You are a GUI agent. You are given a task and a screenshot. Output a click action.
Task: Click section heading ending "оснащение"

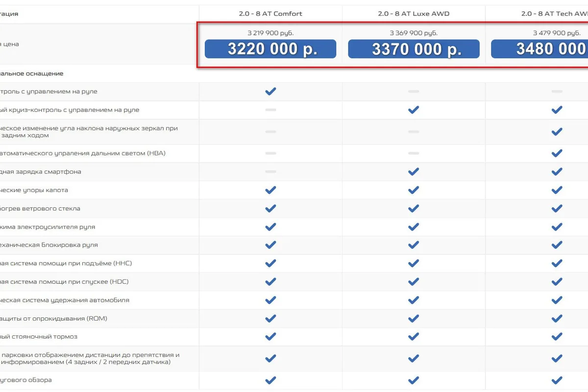coord(32,73)
